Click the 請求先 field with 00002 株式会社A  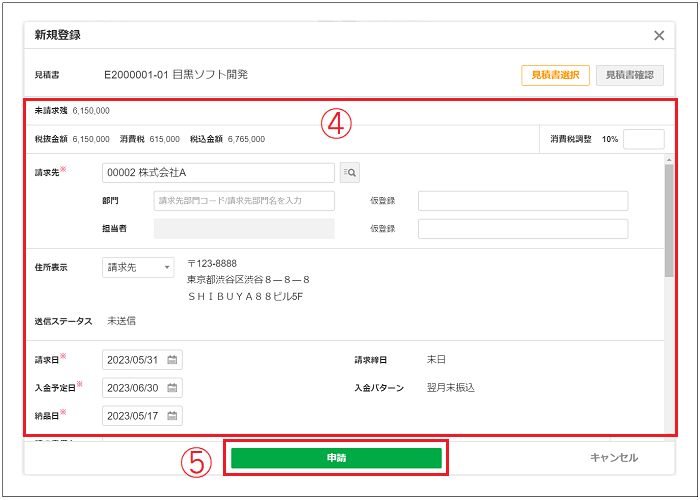pos(218,173)
